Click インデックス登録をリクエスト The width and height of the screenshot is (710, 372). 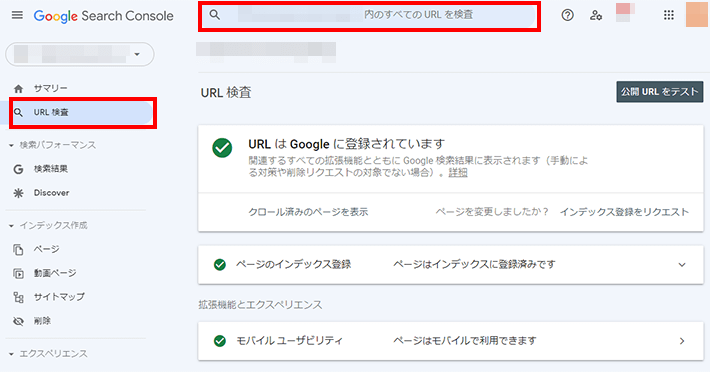tap(624, 212)
